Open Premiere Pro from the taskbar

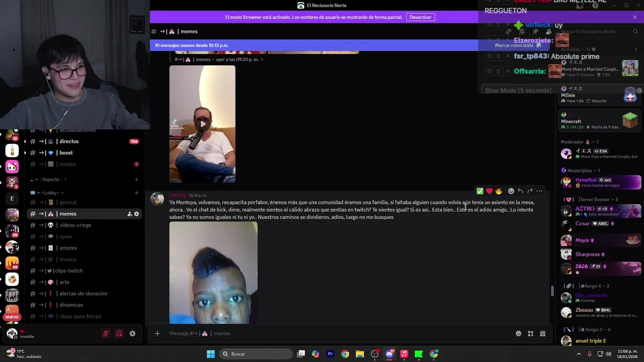click(331, 354)
